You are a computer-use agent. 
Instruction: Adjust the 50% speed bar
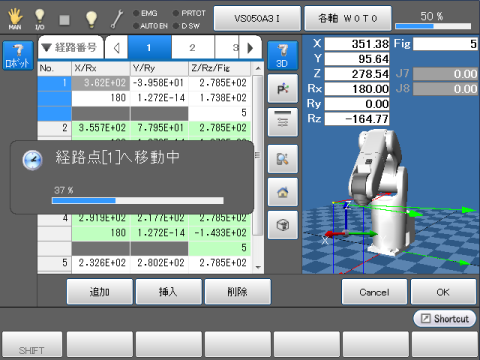(x=433, y=26)
